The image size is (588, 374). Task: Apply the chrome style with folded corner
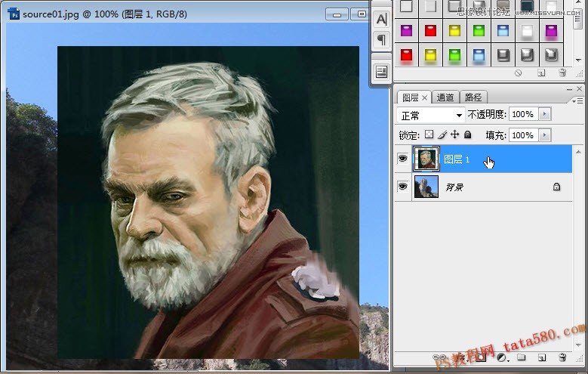(x=551, y=55)
